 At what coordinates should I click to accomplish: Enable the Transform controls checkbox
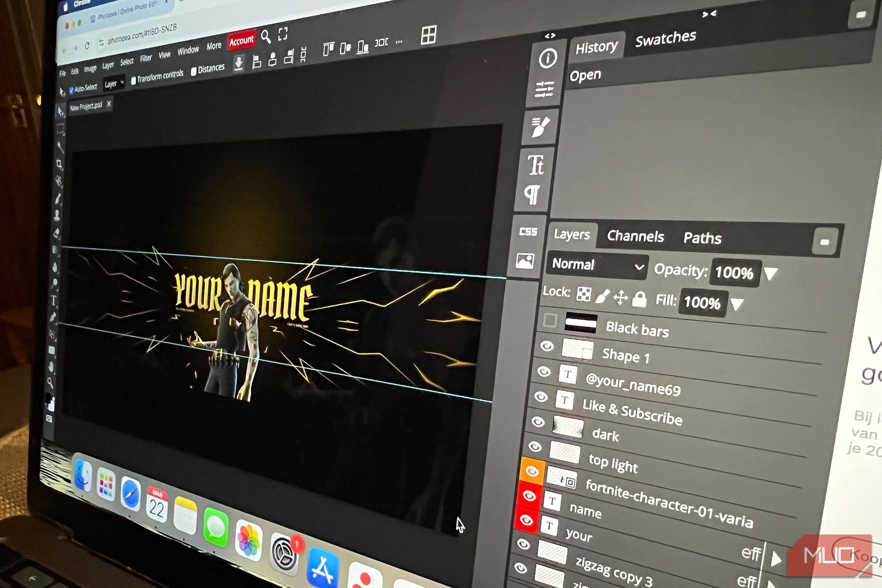(x=133, y=80)
